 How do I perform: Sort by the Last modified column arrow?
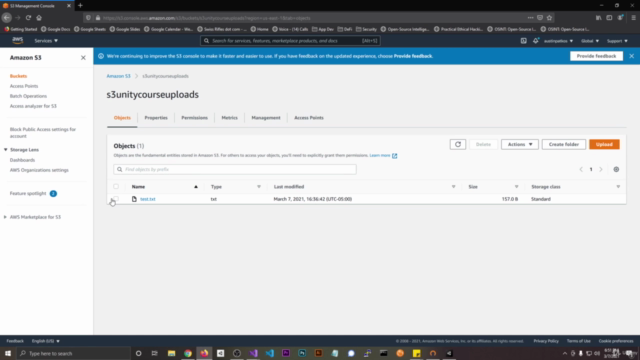453,187
